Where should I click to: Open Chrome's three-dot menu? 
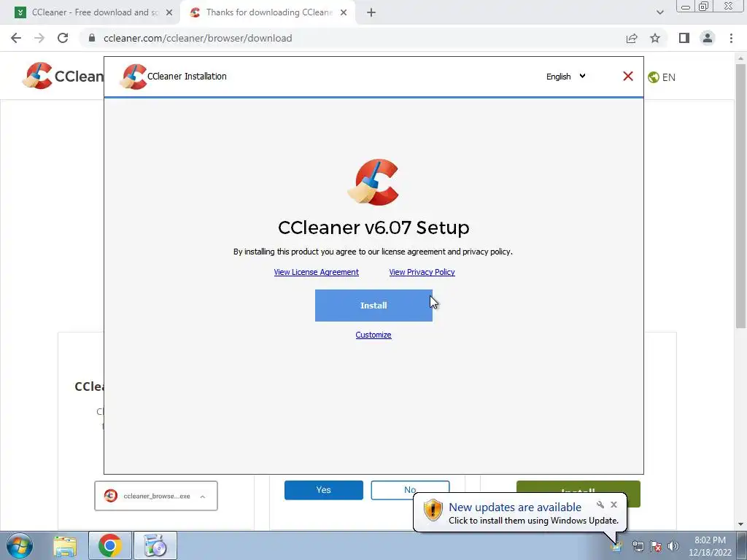[x=731, y=38]
